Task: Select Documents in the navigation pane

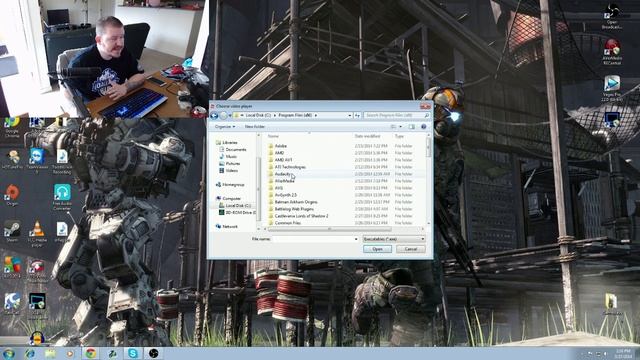Action: pyautogui.click(x=236, y=150)
